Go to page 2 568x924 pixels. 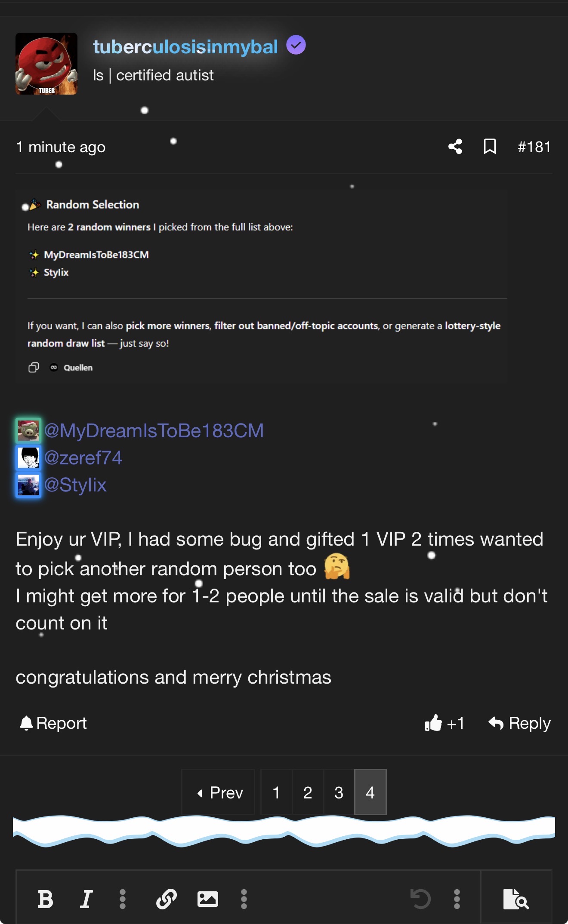click(308, 792)
